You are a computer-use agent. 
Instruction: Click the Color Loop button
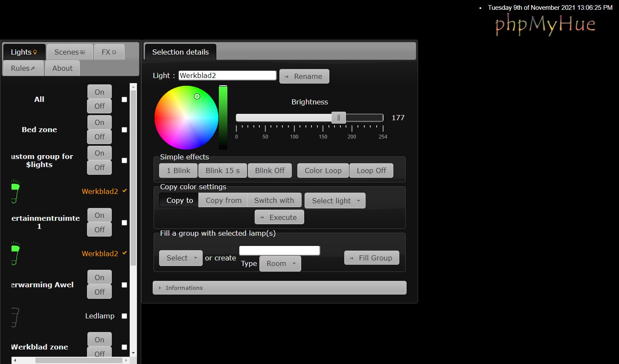coord(323,170)
